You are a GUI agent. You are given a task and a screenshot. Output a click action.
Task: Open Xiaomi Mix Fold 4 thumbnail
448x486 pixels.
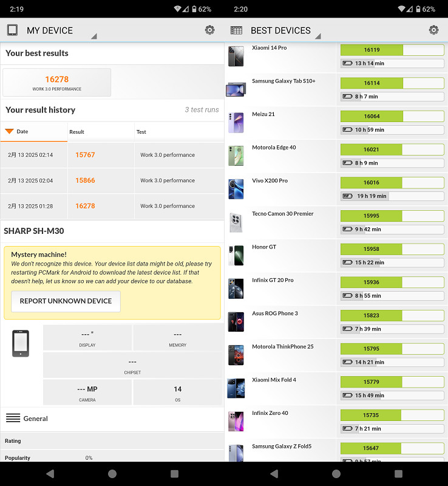tap(236, 388)
